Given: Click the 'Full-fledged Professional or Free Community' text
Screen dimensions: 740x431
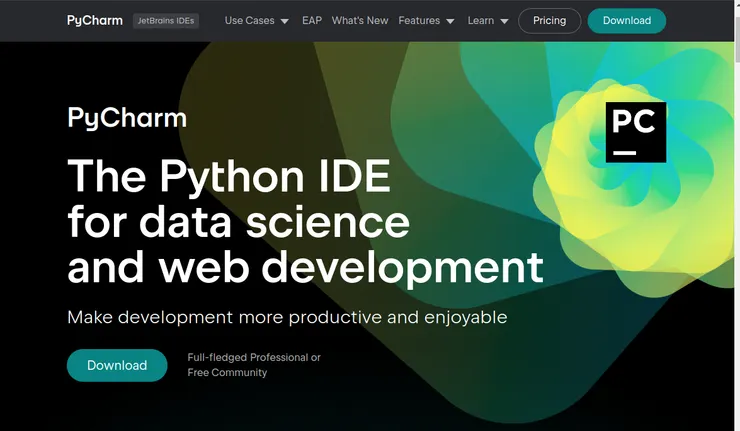Looking at the screenshot, I should 254,365.
